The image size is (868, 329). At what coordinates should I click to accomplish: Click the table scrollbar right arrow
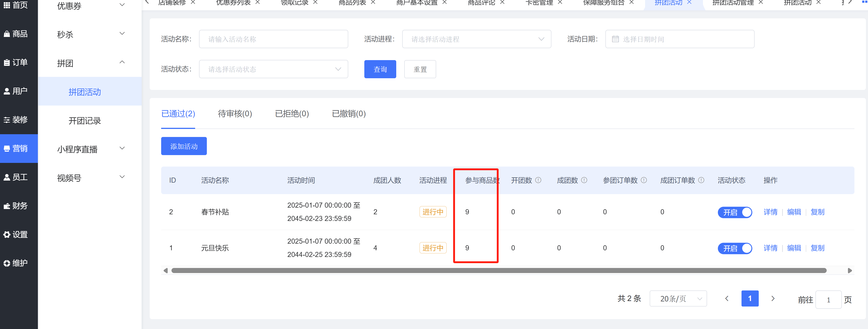point(850,270)
